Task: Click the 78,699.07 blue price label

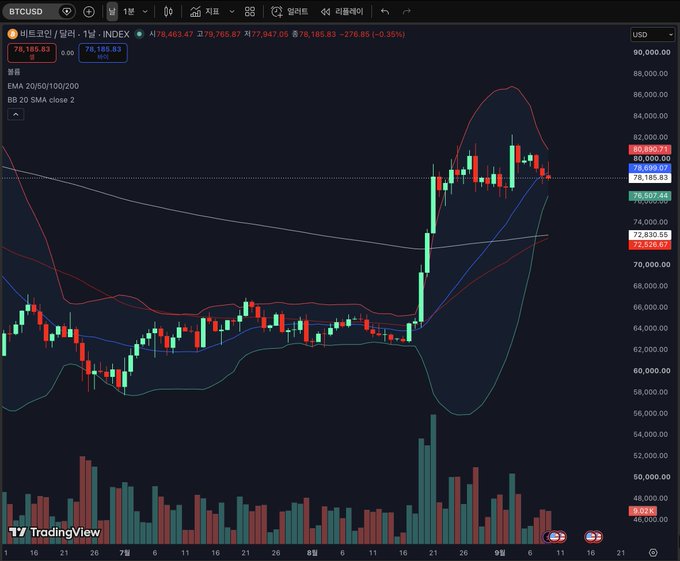Action: coord(650,168)
